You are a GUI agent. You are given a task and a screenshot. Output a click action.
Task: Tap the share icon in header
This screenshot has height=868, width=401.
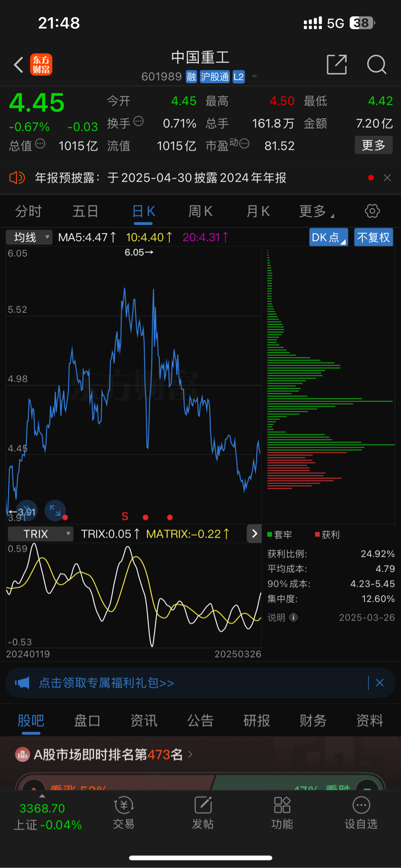(336, 64)
